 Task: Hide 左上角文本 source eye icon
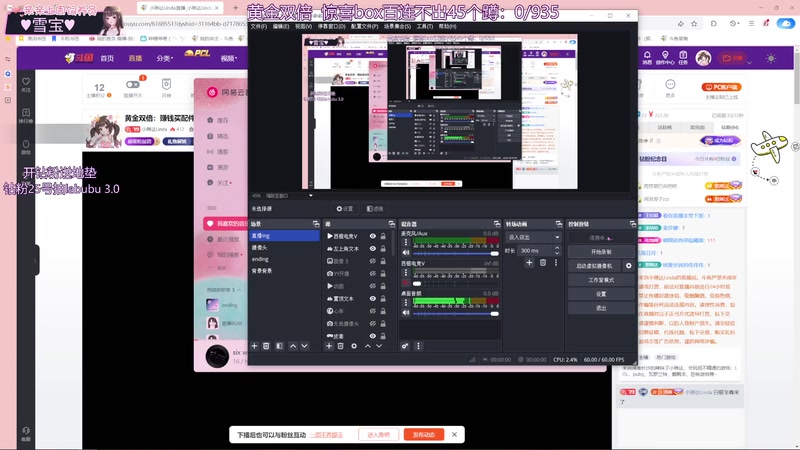pyautogui.click(x=373, y=248)
